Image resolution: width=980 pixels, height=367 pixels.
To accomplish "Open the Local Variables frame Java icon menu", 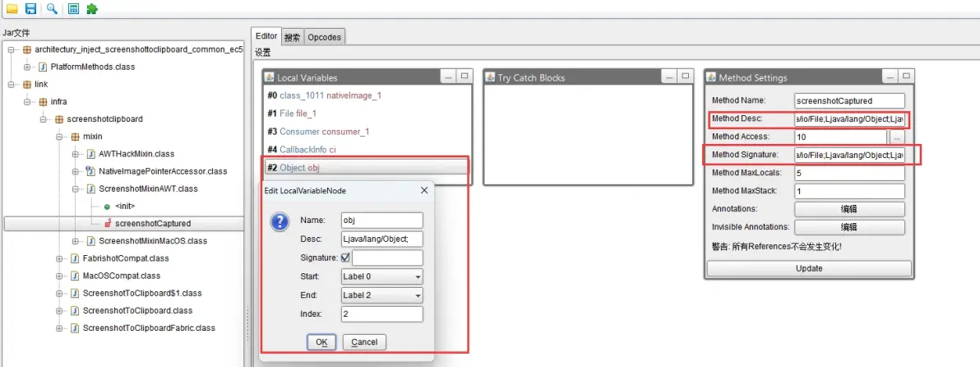I will pos(270,77).
